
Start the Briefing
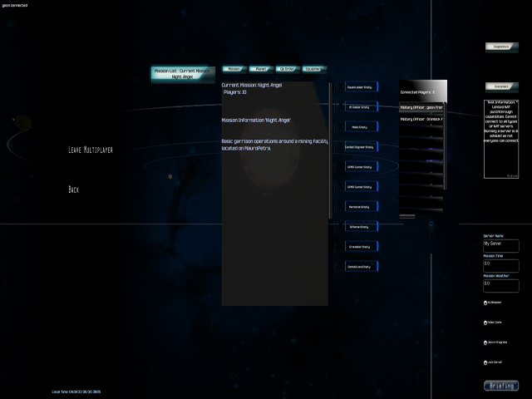click(501, 386)
